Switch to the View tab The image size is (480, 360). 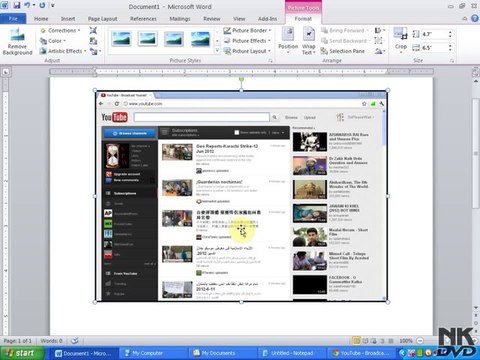pyautogui.click(x=239, y=19)
